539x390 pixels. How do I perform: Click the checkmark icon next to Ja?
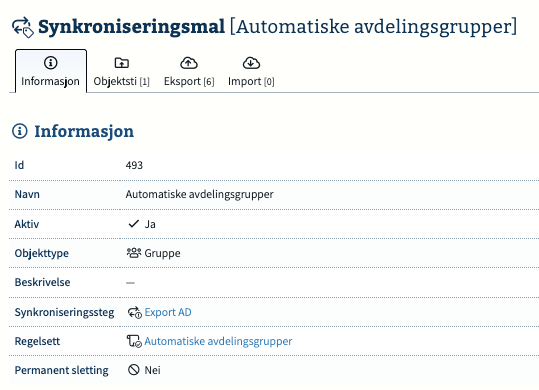[133, 224]
